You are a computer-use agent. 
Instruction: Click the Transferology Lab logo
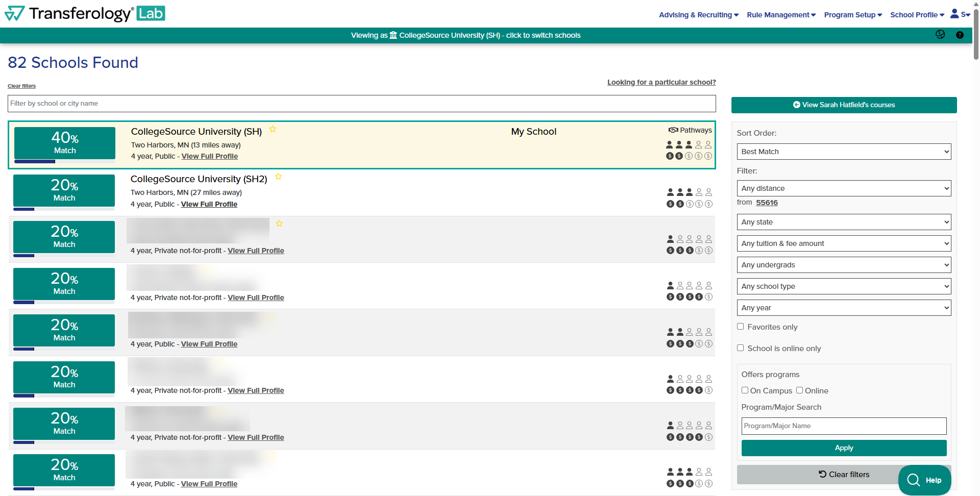tap(85, 13)
